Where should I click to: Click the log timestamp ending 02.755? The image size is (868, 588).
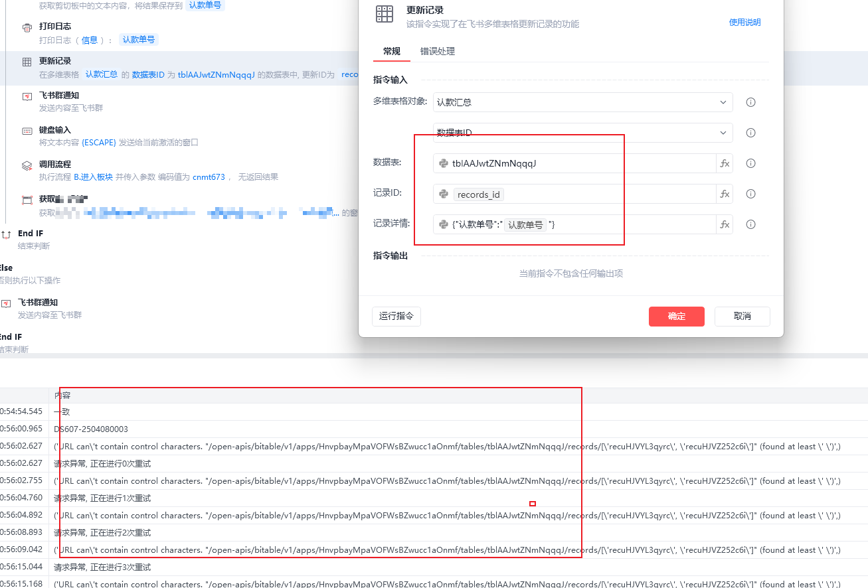[21, 481]
